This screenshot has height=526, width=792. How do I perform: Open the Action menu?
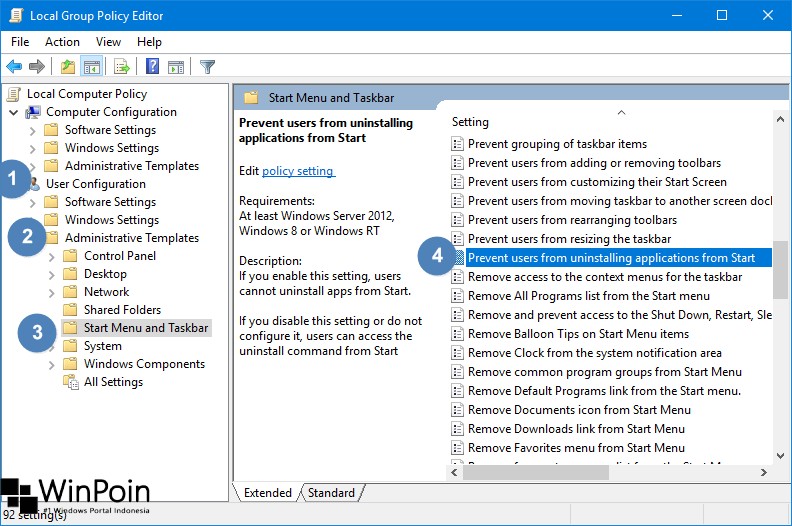click(x=62, y=42)
